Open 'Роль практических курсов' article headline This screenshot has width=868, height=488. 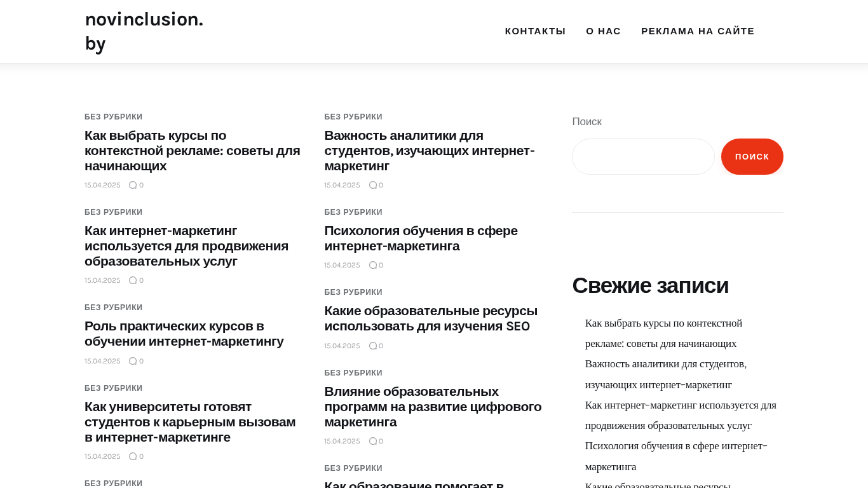tap(184, 334)
